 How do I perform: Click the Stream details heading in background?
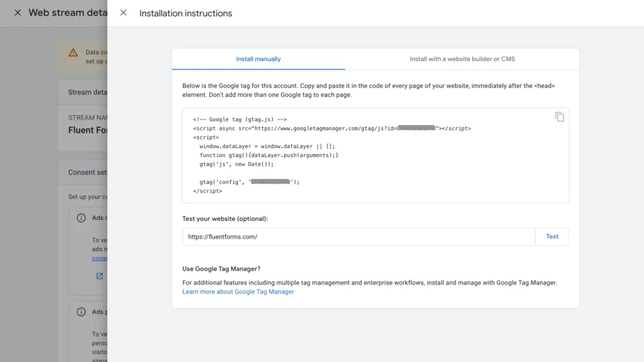tap(87, 92)
